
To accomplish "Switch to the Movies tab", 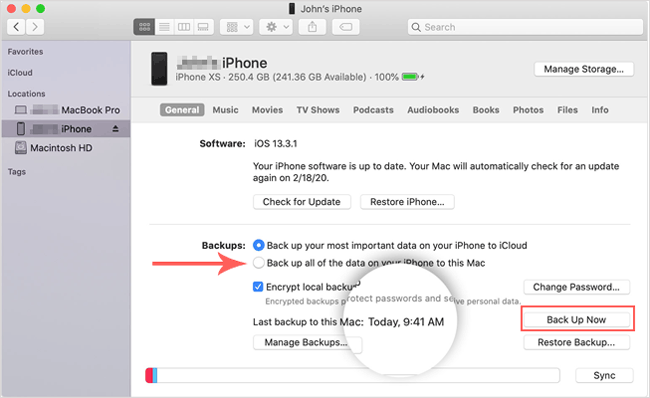I will (x=267, y=110).
